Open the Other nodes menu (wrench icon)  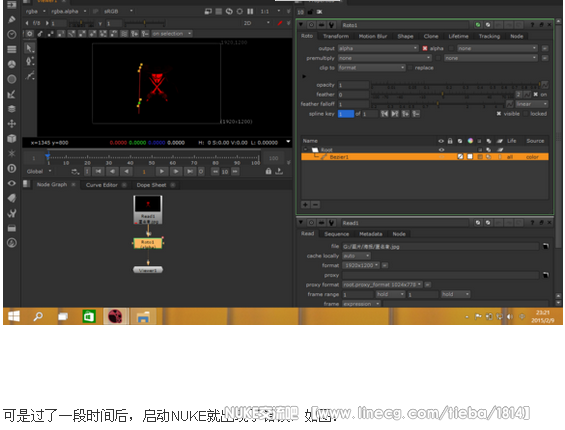(x=12, y=213)
